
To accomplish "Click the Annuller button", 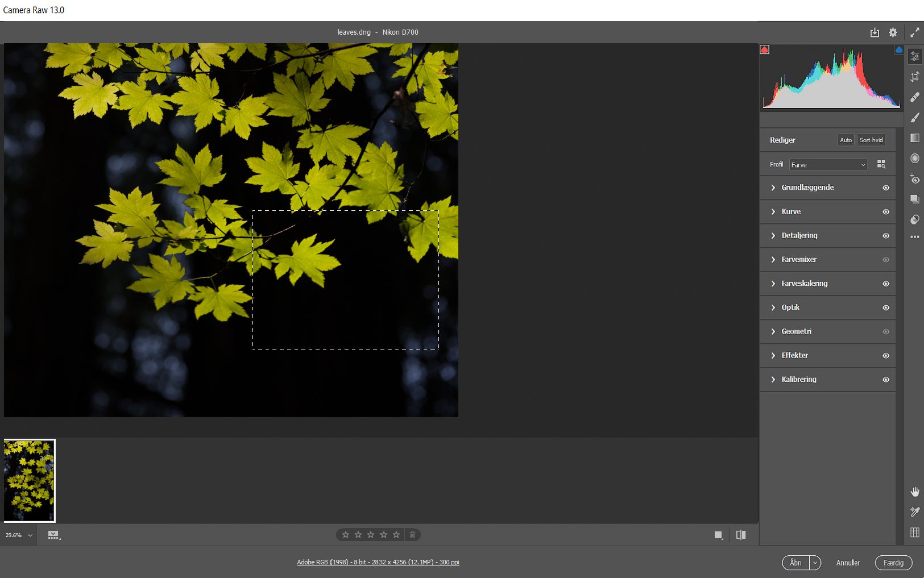I will (848, 563).
